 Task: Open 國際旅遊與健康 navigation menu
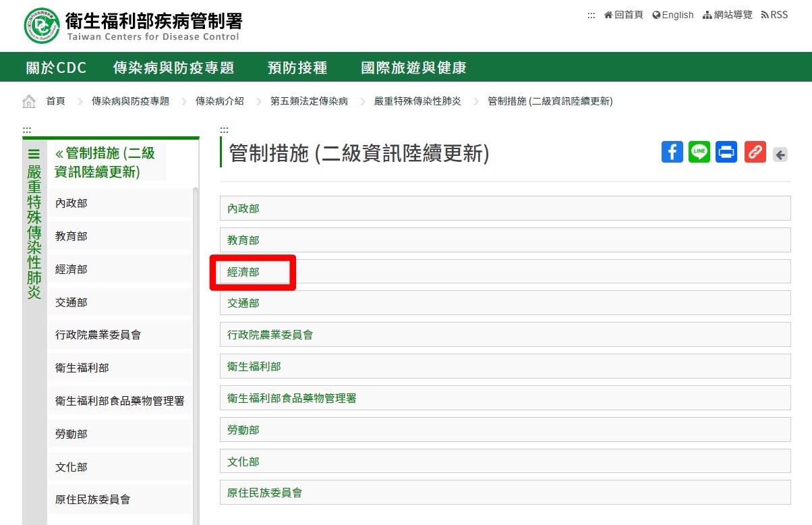[413, 67]
